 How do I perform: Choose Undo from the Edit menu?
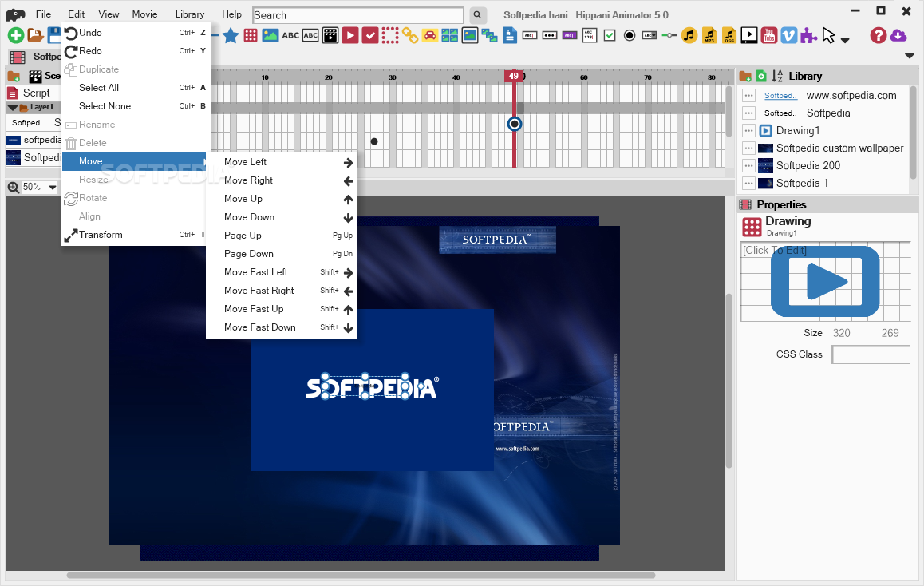point(136,33)
